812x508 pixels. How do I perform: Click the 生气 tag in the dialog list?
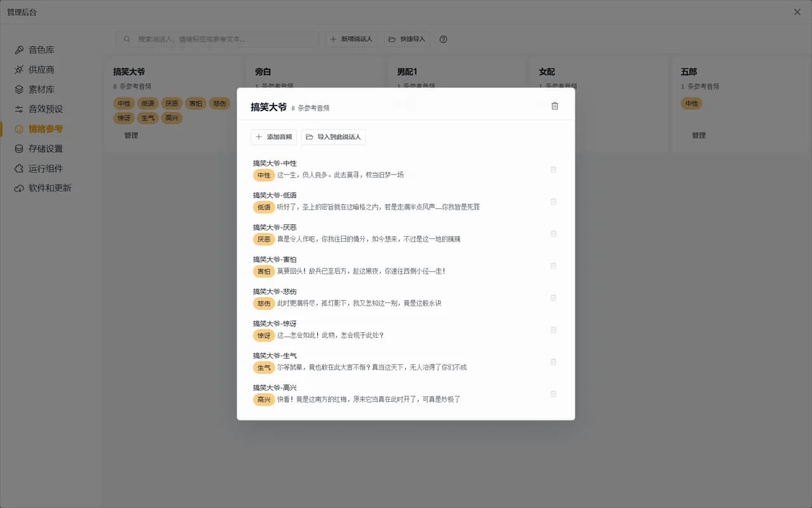tap(264, 367)
